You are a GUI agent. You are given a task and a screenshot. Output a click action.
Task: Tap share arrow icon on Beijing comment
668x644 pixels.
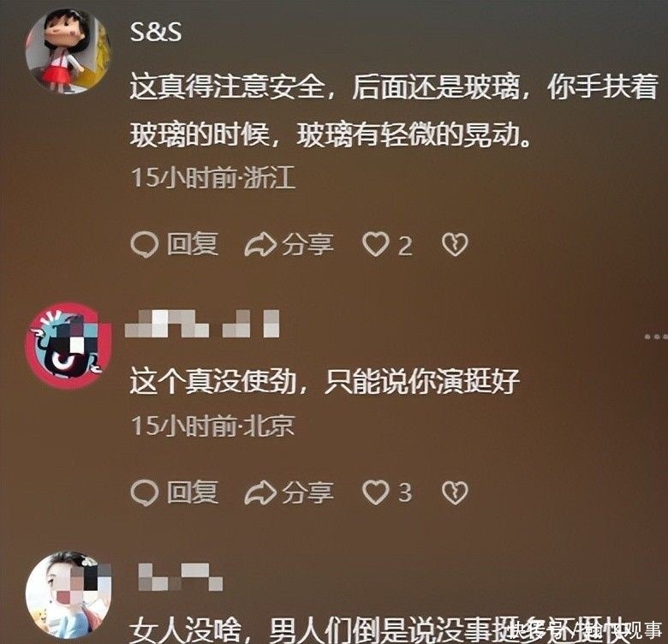pyautogui.click(x=260, y=492)
